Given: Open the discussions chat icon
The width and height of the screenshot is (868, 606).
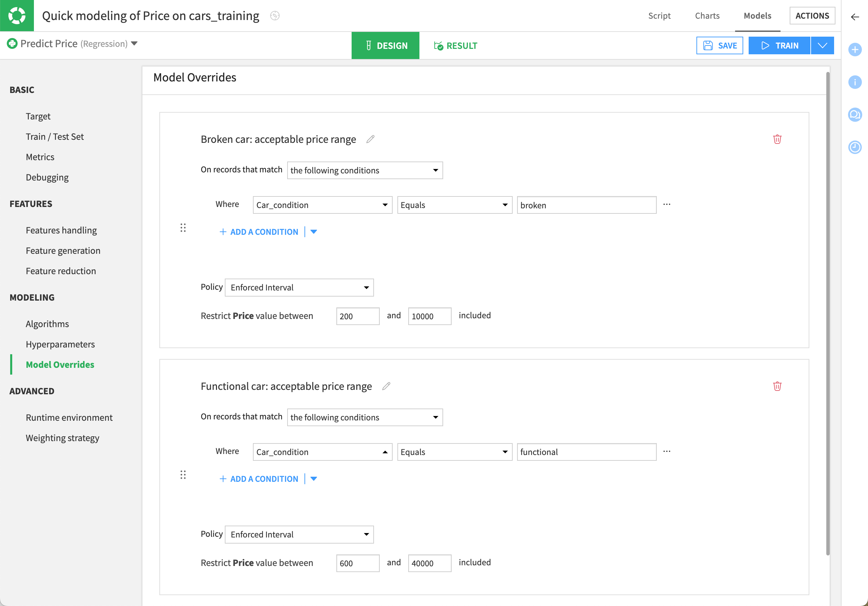Looking at the screenshot, I should [x=854, y=114].
